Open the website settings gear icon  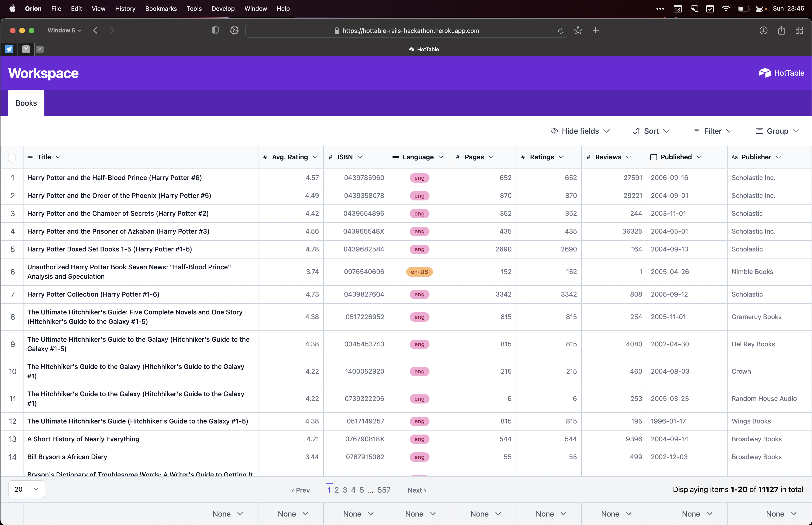click(234, 30)
